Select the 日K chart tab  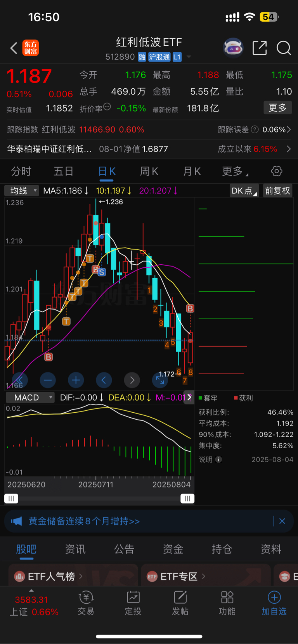107,171
